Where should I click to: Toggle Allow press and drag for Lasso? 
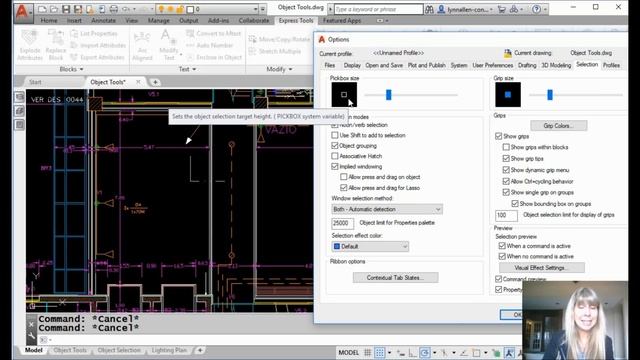[x=344, y=188]
